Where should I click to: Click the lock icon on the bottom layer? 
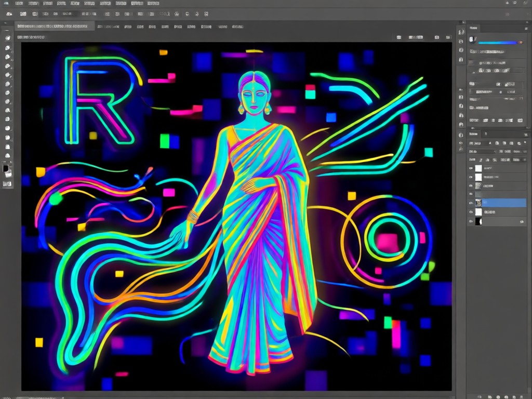coord(522,221)
